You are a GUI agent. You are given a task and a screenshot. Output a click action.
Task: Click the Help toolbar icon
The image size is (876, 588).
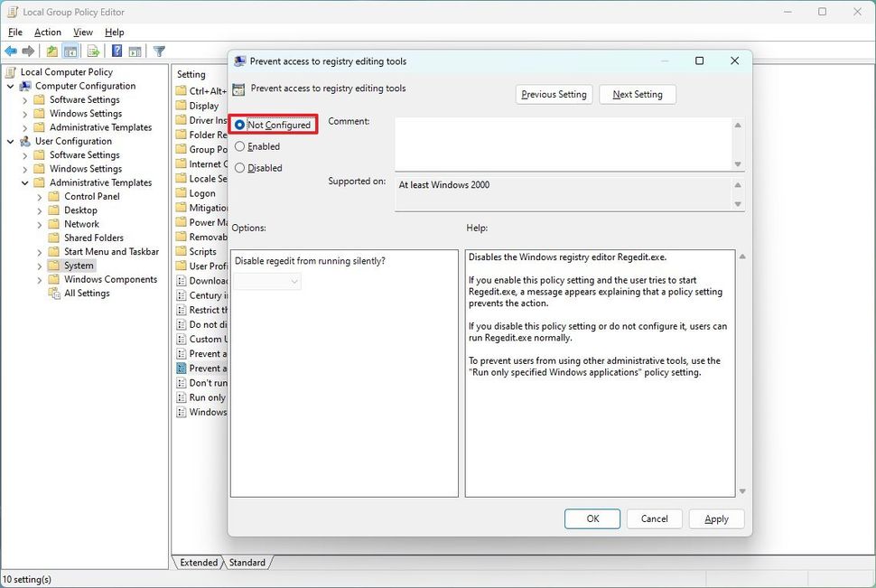click(116, 51)
